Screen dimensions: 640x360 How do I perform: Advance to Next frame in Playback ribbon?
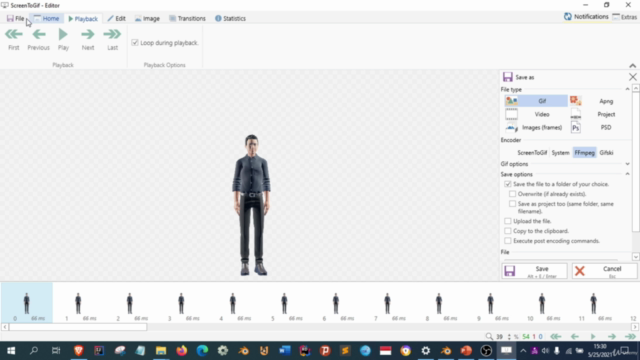pyautogui.click(x=88, y=39)
